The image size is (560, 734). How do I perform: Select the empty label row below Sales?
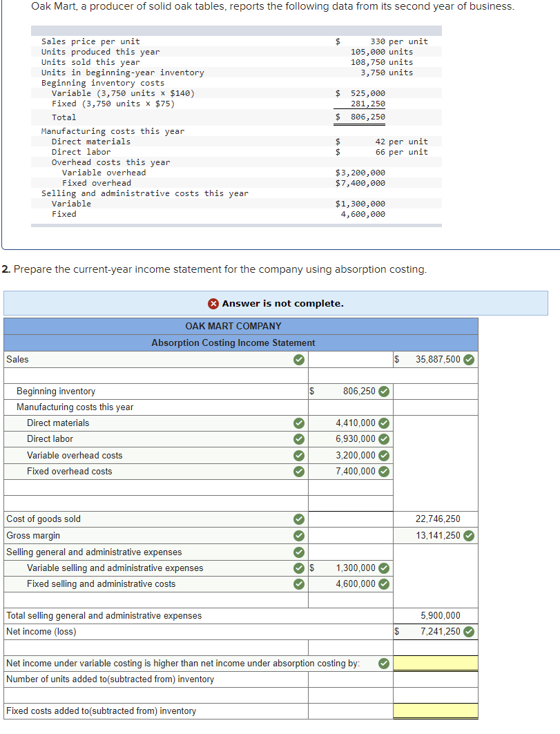click(x=156, y=376)
